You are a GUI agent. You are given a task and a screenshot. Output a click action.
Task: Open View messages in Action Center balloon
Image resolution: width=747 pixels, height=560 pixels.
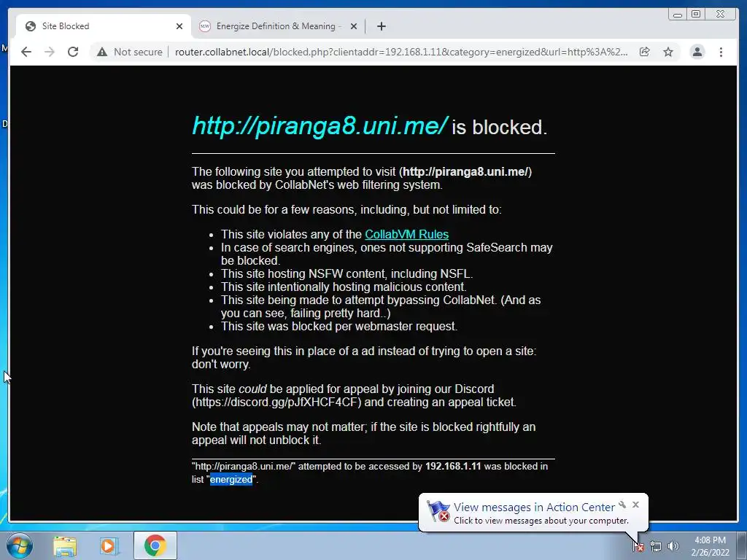click(x=534, y=507)
